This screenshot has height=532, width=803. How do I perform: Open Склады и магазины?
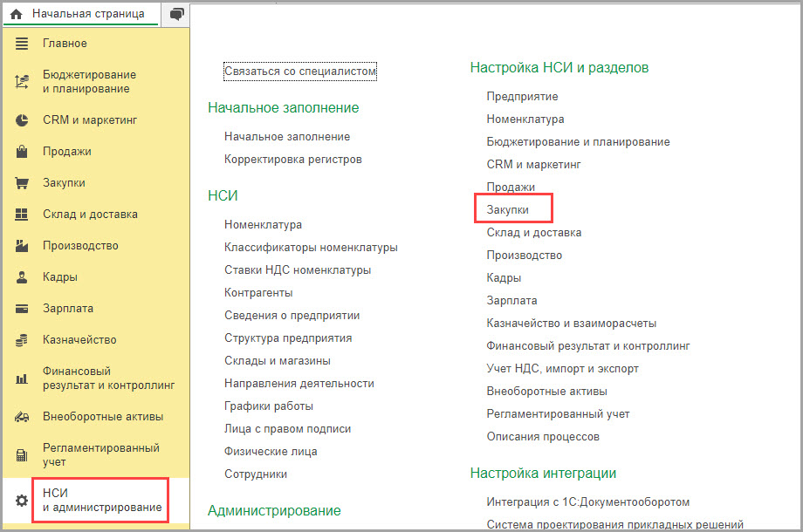pos(278,361)
